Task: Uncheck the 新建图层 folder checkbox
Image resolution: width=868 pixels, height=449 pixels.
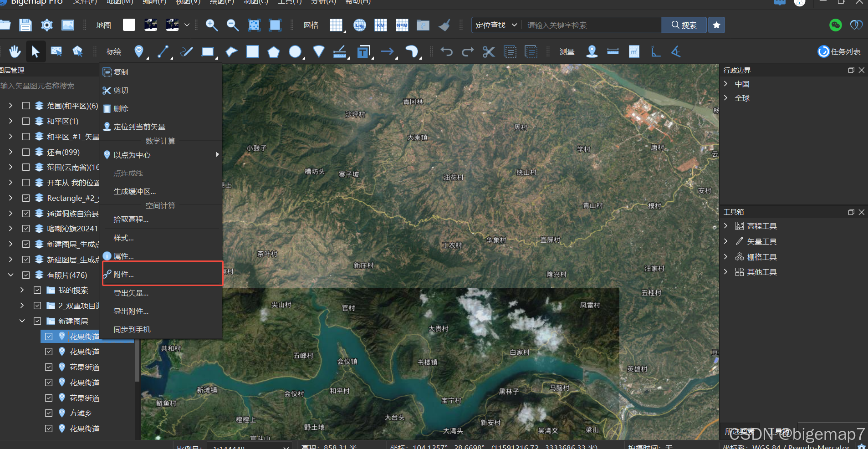Action: pos(37,321)
